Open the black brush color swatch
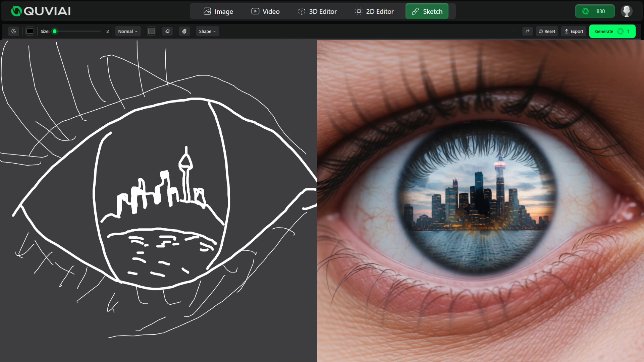The height and width of the screenshot is (362, 644). tap(30, 31)
